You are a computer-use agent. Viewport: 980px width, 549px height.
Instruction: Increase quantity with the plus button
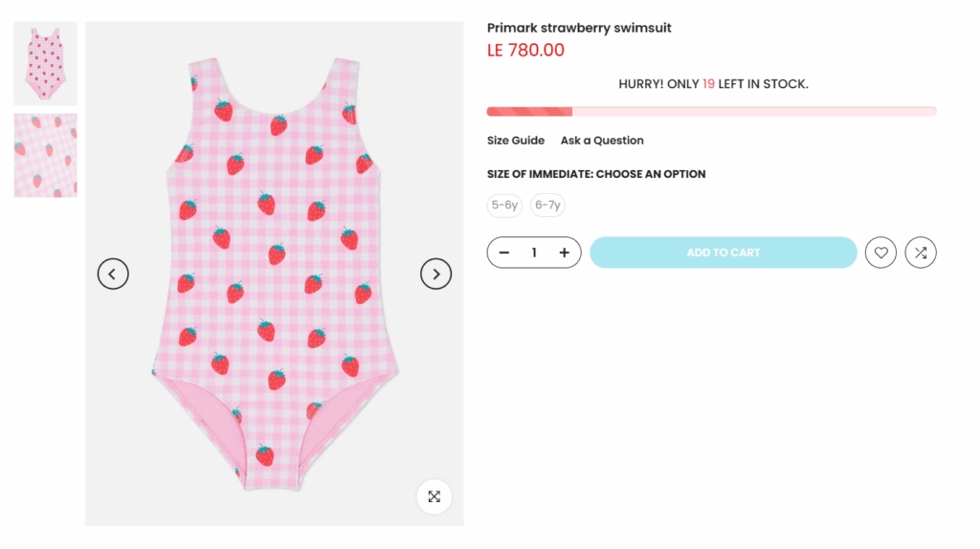[x=565, y=253]
